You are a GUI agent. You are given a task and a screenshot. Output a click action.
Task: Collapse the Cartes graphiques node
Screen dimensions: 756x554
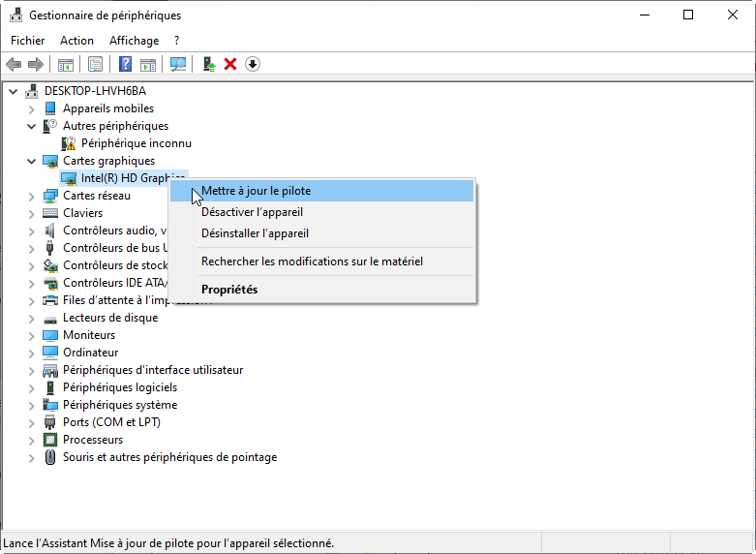tap(31, 161)
